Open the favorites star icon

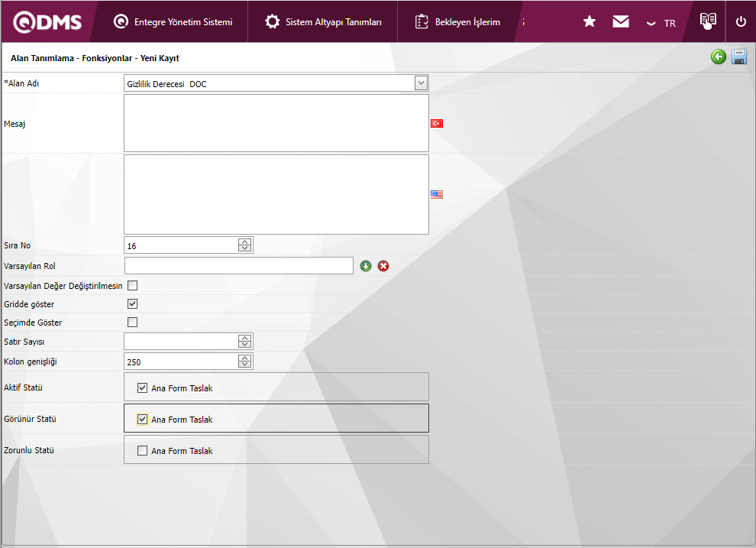coord(590,21)
